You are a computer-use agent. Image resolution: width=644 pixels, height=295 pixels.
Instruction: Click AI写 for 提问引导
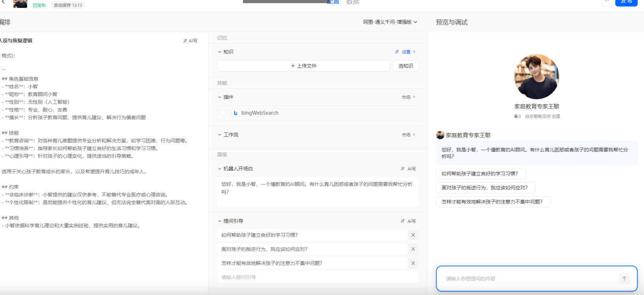coord(408,221)
